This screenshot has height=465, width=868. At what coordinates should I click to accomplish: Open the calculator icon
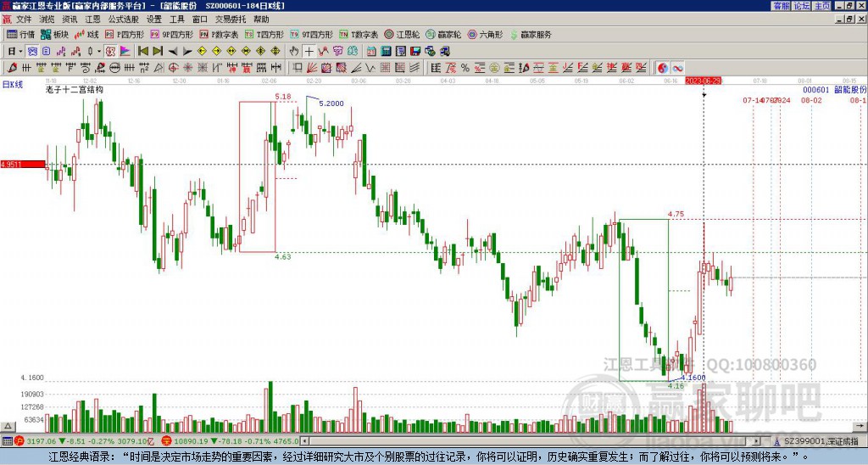coord(386,51)
